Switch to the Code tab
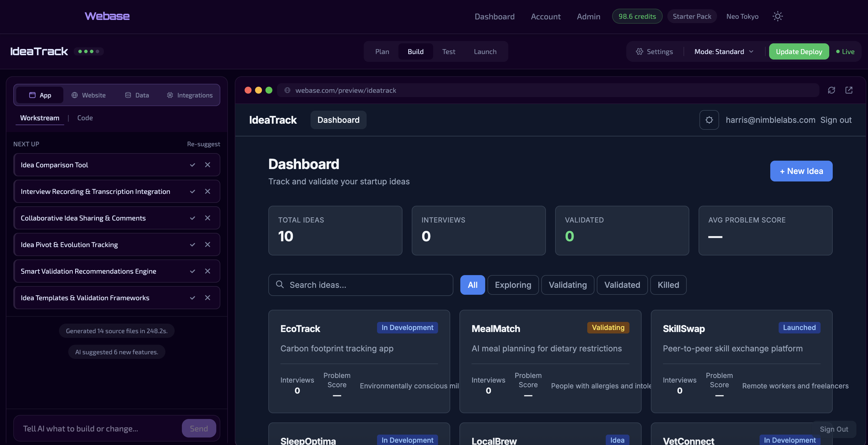 click(x=85, y=118)
